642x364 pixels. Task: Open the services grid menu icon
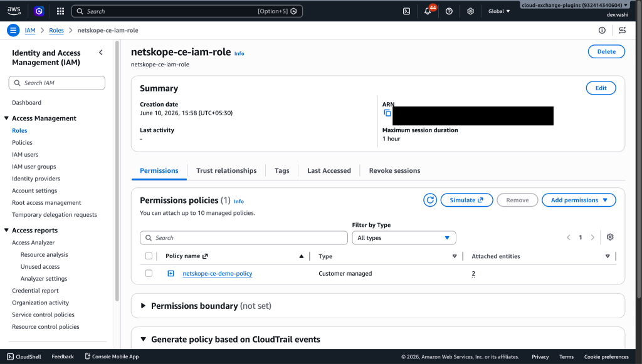[60, 11]
